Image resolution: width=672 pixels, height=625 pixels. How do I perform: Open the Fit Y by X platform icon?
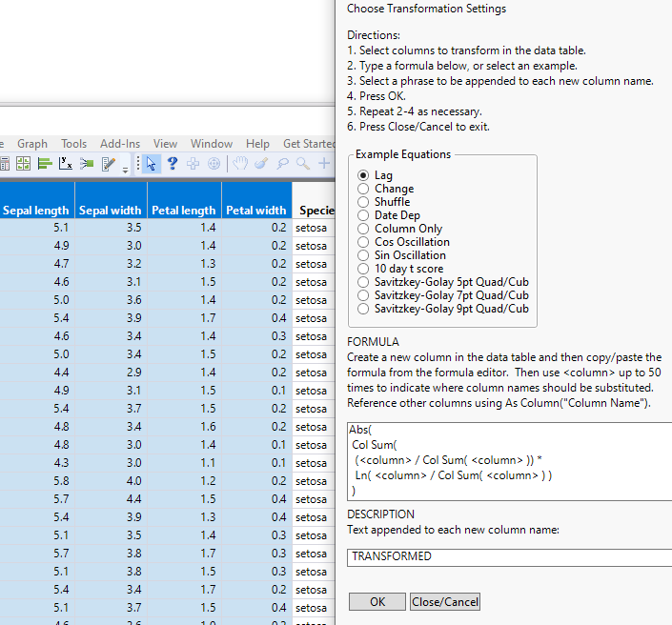[66, 164]
